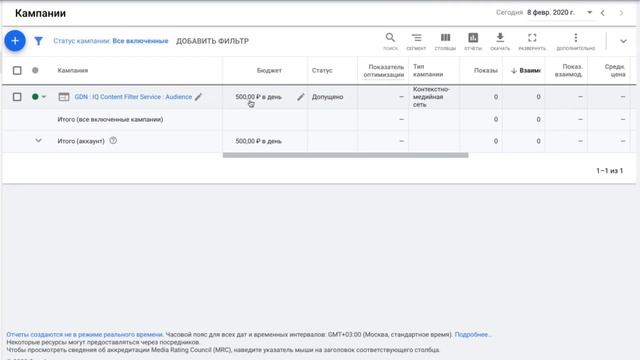Click the Контекстно-медийная сеть cell
This screenshot has width=640, height=360.
[x=431, y=97]
